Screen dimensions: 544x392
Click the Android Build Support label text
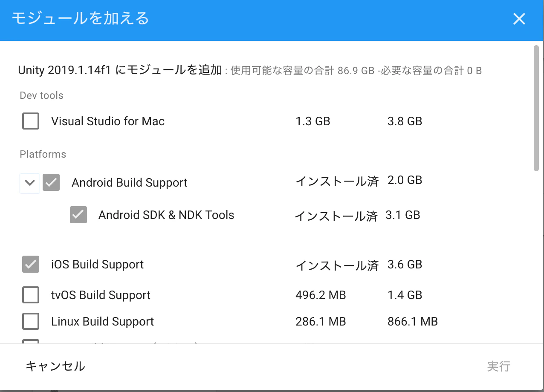click(x=130, y=182)
